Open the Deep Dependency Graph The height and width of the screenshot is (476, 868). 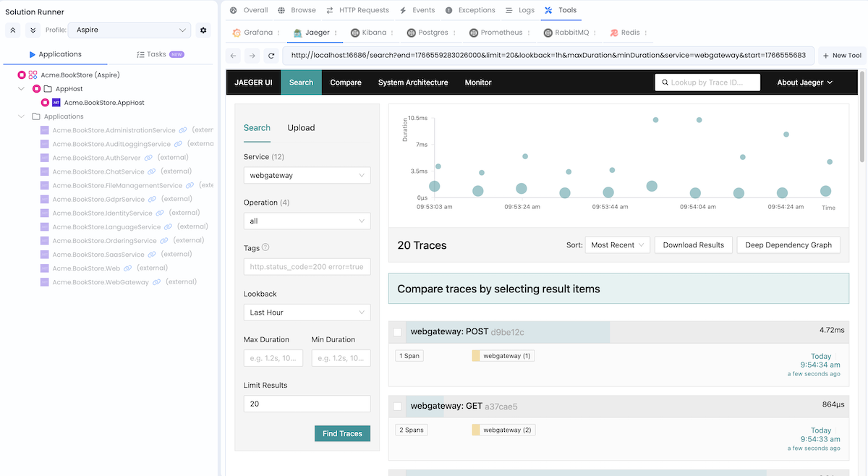tap(788, 245)
